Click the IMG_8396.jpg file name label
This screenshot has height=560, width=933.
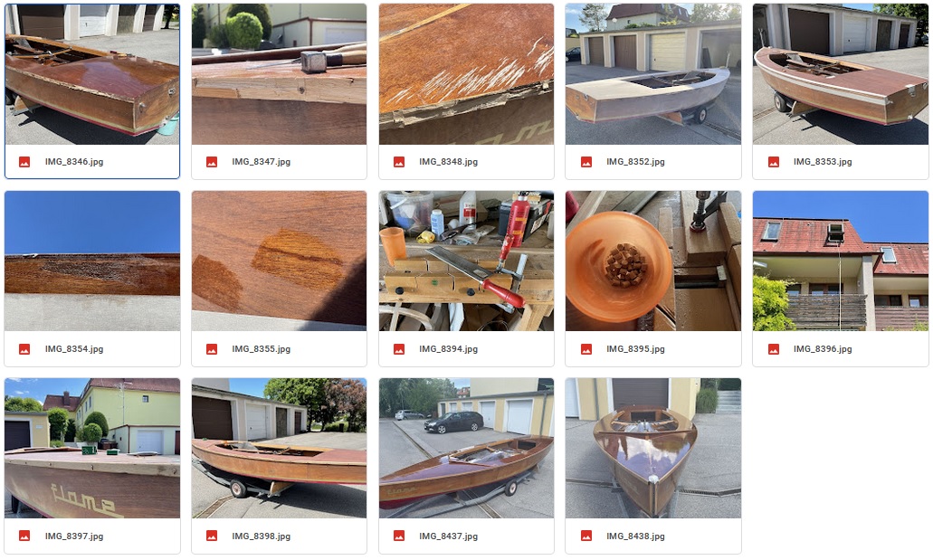tap(823, 349)
